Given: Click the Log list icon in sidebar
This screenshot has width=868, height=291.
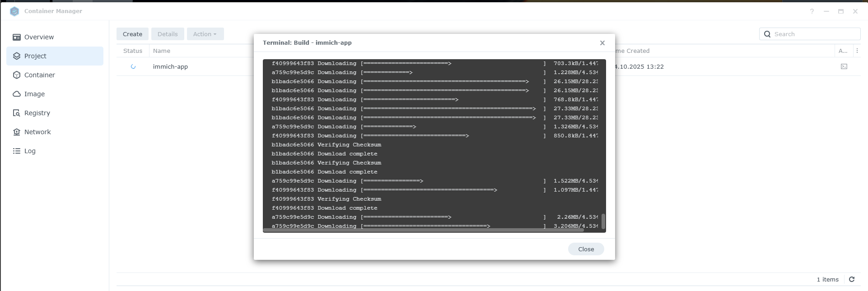Looking at the screenshot, I should click(x=17, y=151).
